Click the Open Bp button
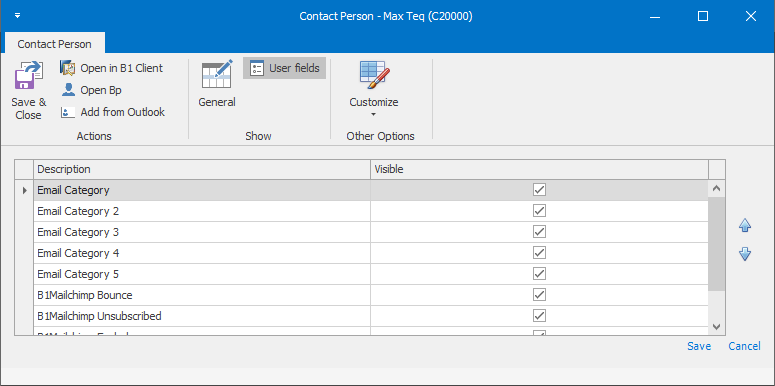Viewport: 775px width, 386px height. click(91, 90)
